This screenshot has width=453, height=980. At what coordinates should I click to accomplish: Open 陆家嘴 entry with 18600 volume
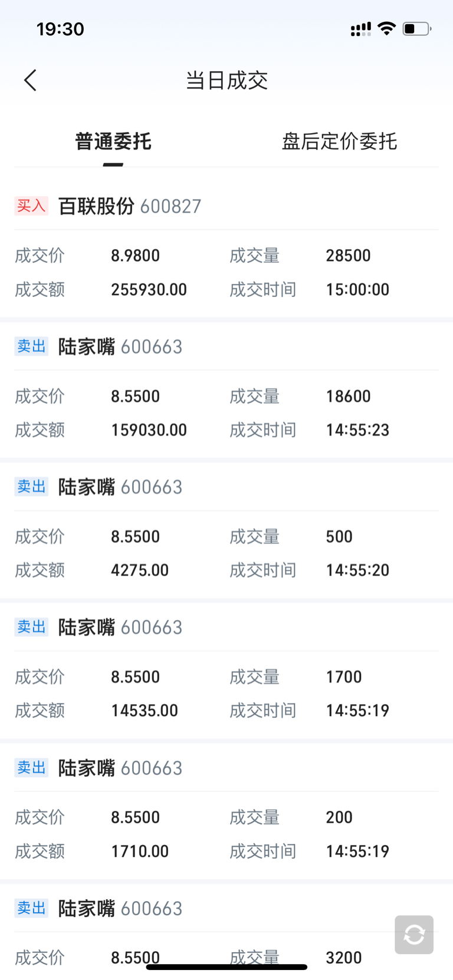120,347
